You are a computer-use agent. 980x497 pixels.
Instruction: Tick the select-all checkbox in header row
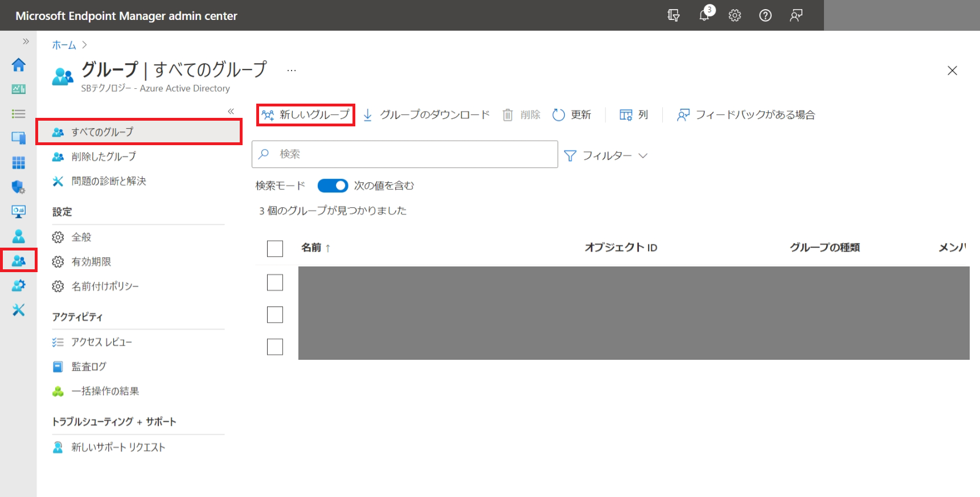tap(275, 248)
